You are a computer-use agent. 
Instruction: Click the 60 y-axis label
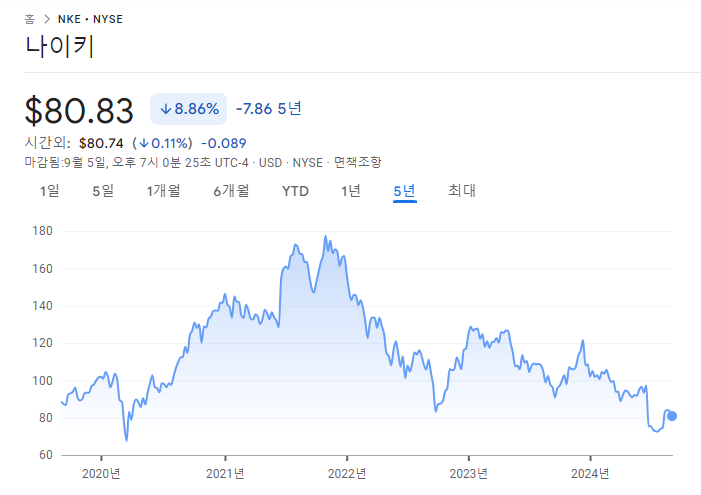click(x=46, y=455)
